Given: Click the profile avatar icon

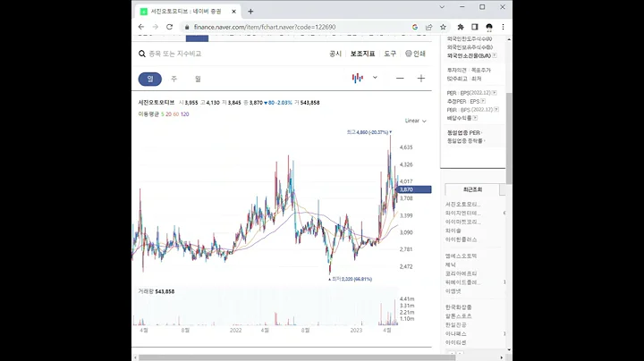Looking at the screenshot, I should pyautogui.click(x=489, y=27).
